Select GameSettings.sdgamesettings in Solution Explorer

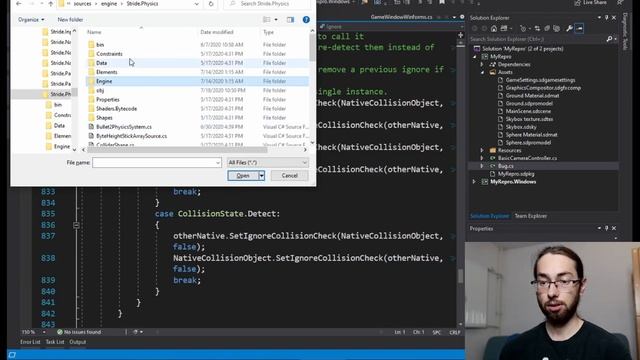[540, 80]
